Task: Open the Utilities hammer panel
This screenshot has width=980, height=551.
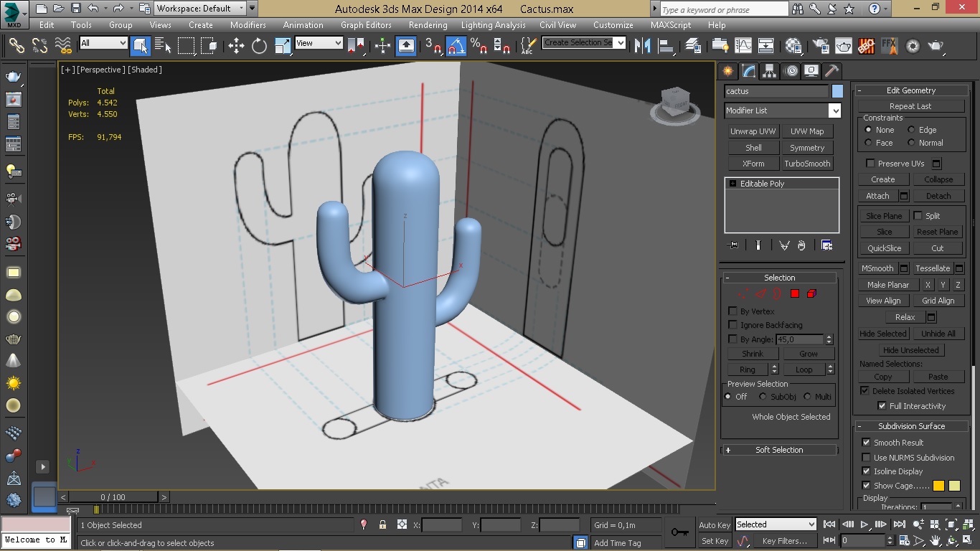Action: (x=831, y=71)
